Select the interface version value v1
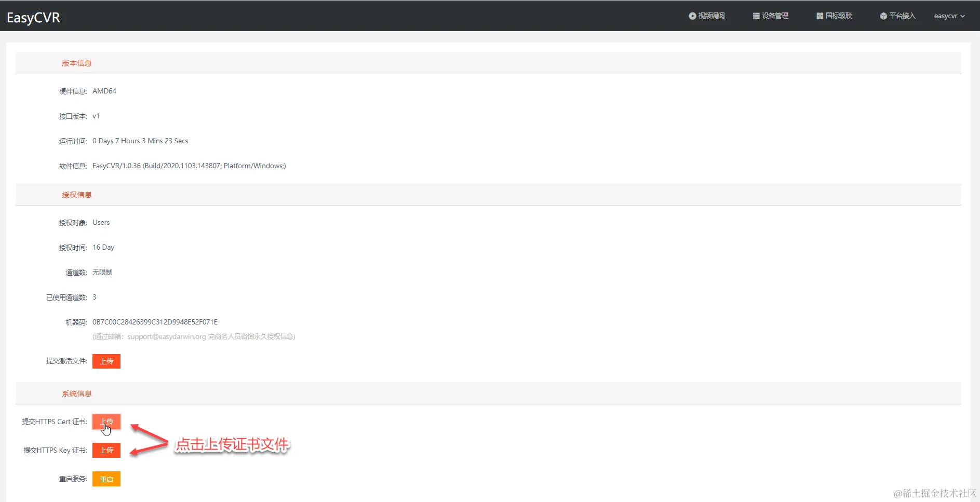980x502 pixels. click(x=96, y=116)
